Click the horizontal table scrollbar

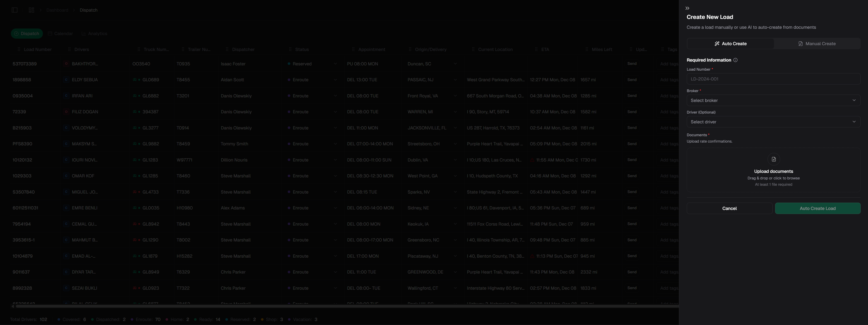tap(337, 307)
